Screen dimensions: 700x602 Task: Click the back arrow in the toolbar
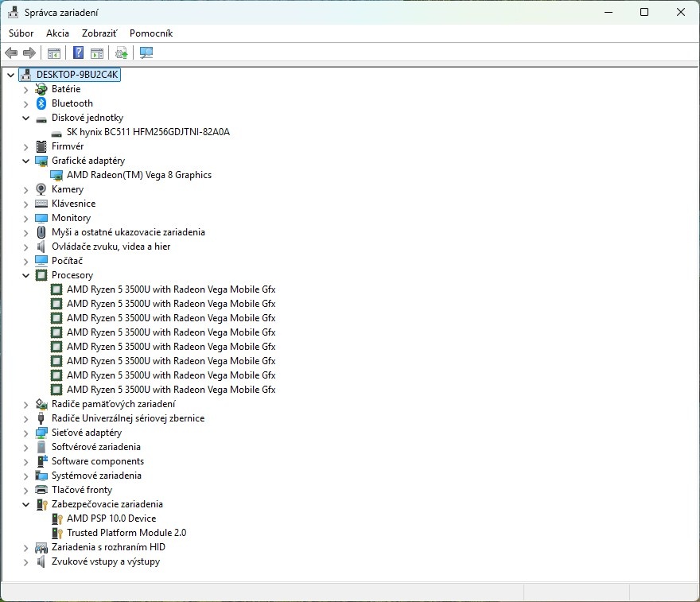[11, 53]
